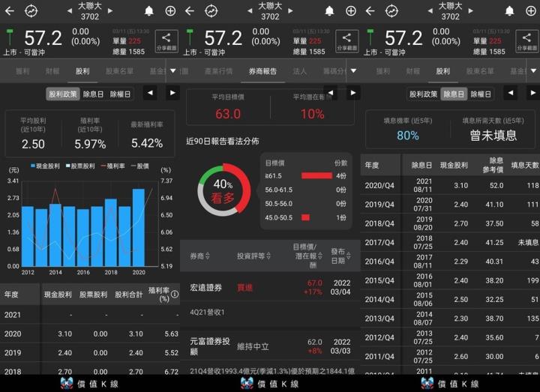The width and height of the screenshot is (540, 392).
Task: Go to previous stock on 股利政策 screen header
Action: coord(70,11)
